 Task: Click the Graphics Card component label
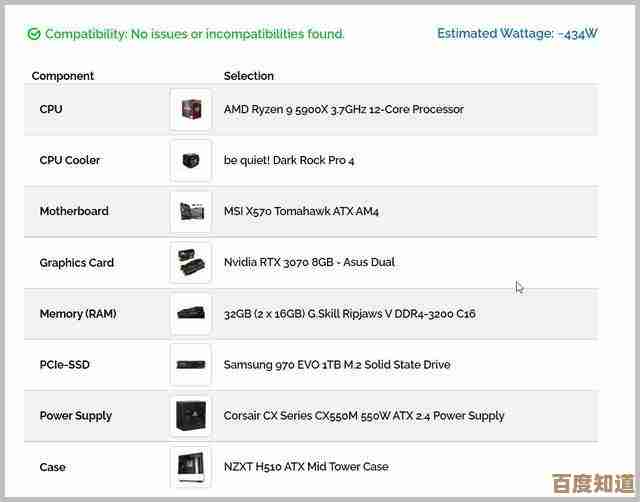(77, 263)
